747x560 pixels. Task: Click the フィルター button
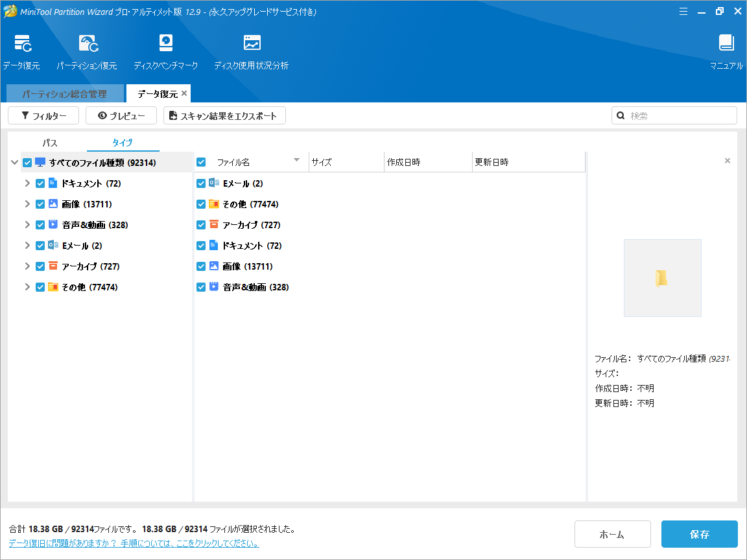[43, 115]
